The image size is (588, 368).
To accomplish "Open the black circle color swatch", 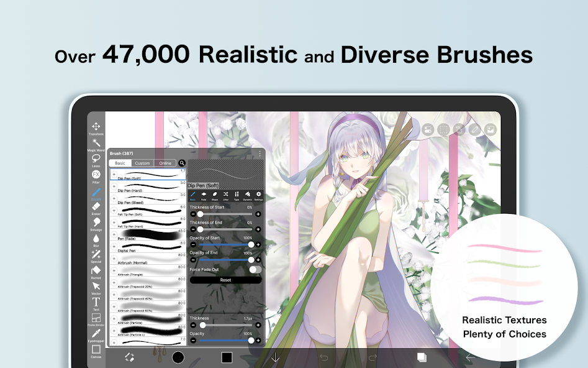I will point(178,357).
